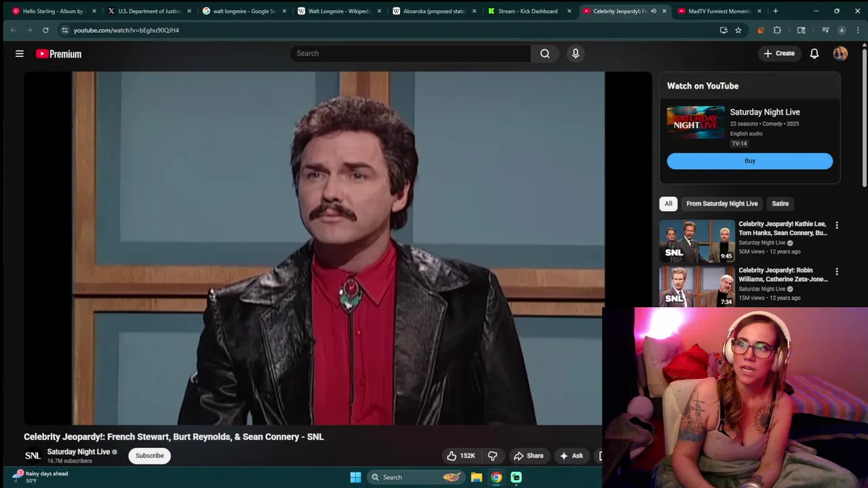Screen dimensions: 868x488
Task: Open Google Chrome from the taskbar
Action: 496,477
